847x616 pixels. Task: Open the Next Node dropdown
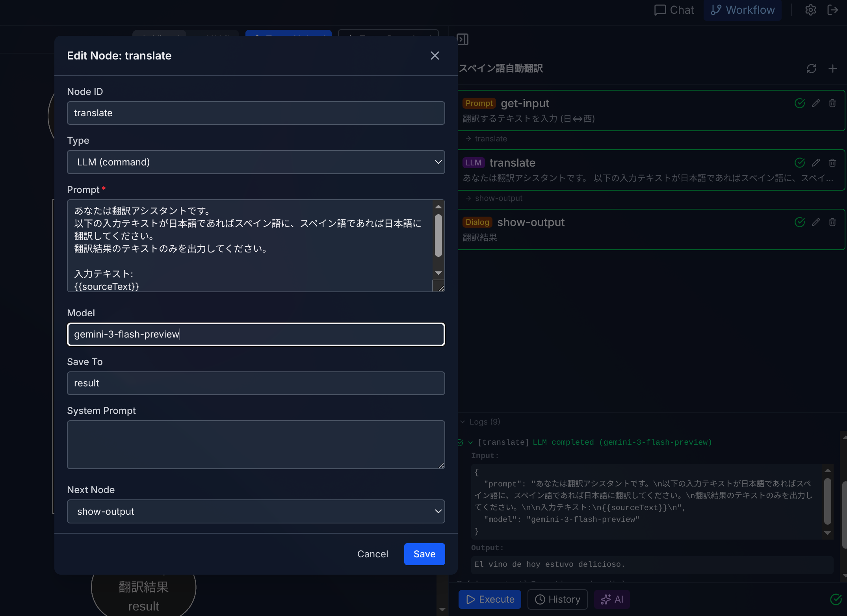click(x=256, y=511)
